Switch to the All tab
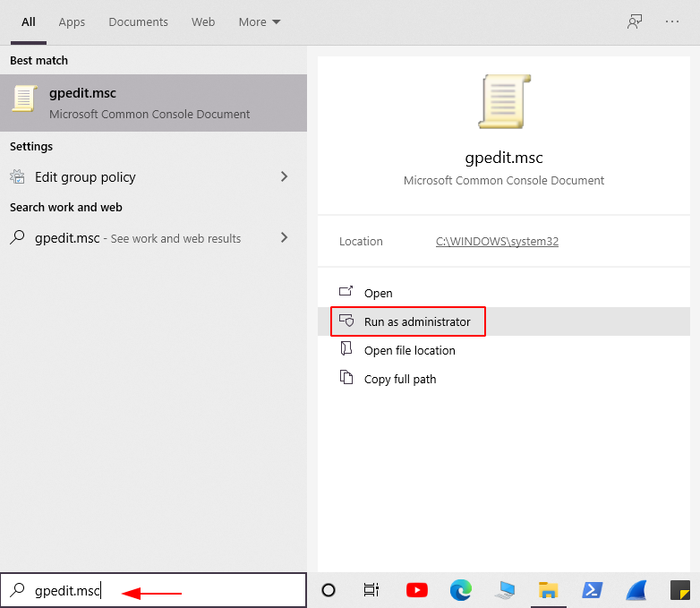 point(28,21)
